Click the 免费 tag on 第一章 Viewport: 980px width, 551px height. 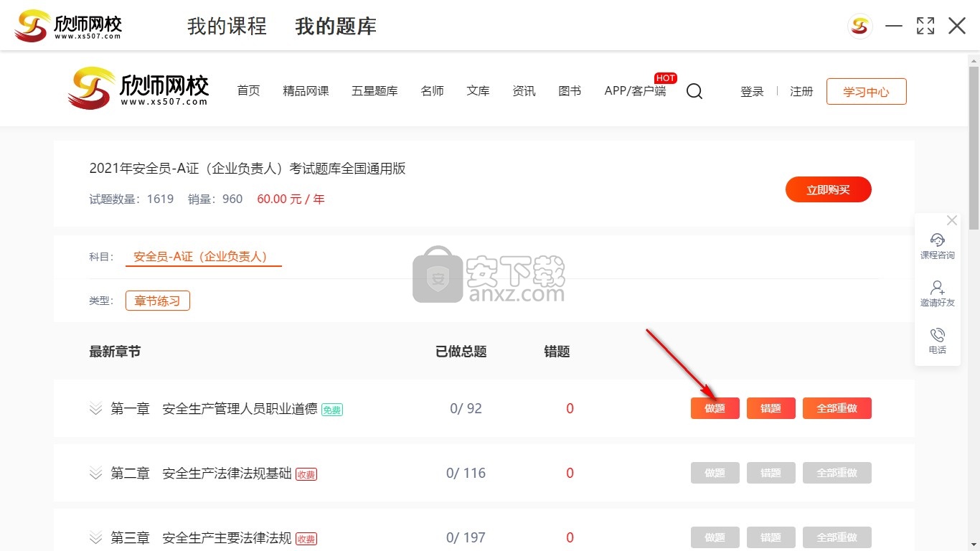[x=332, y=410]
